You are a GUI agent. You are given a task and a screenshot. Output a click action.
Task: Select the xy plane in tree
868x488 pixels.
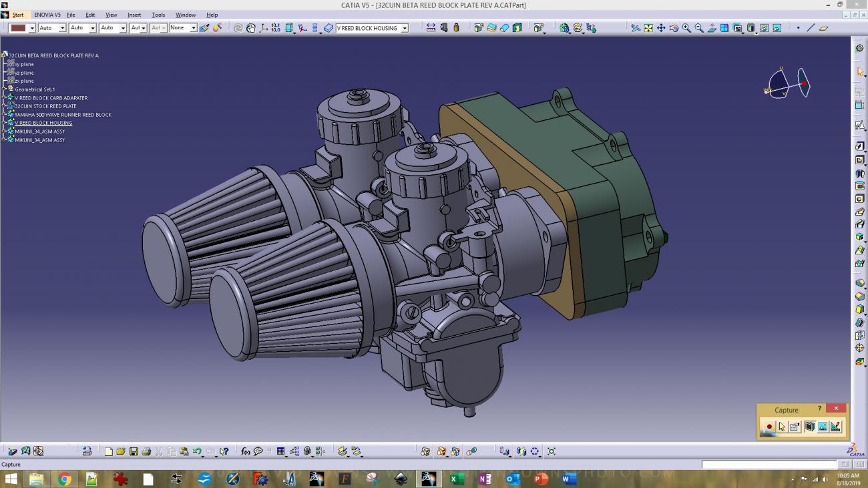pyautogui.click(x=24, y=64)
